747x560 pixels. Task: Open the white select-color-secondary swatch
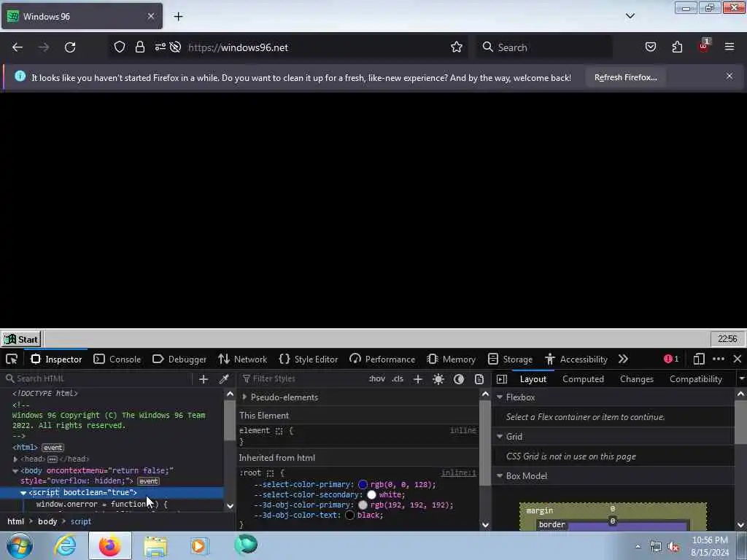(371, 495)
